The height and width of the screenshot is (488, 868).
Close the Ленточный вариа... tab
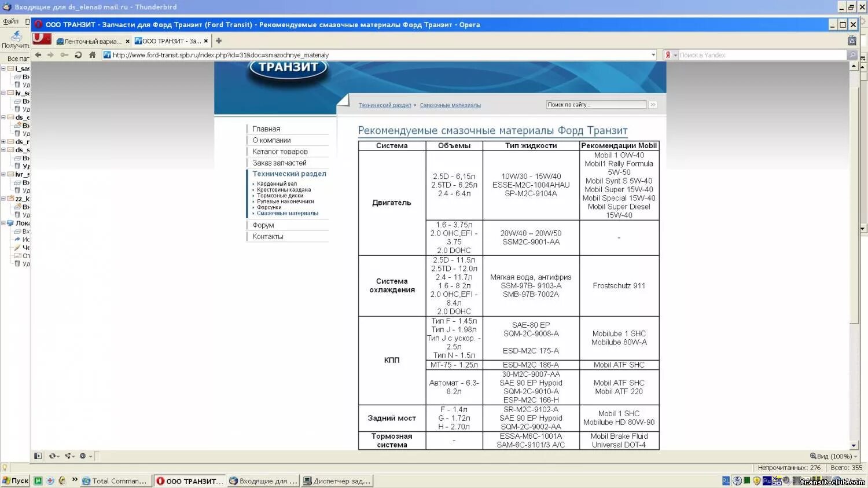click(127, 42)
